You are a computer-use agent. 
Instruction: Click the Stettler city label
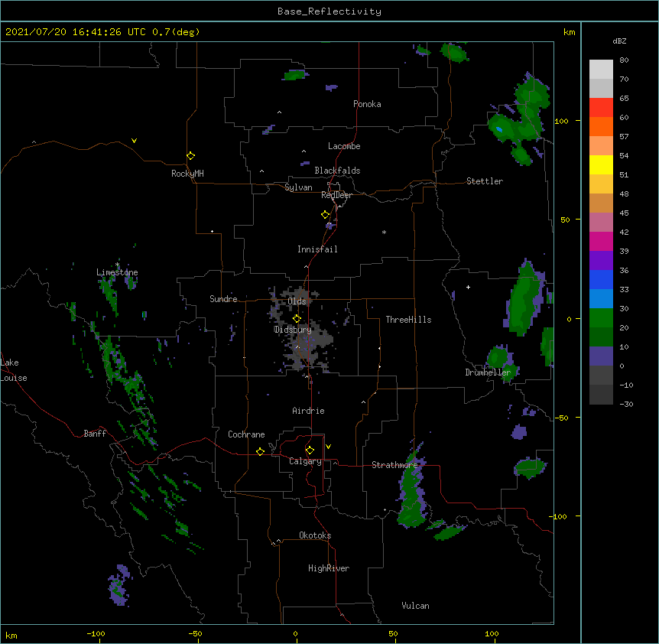pos(485,181)
